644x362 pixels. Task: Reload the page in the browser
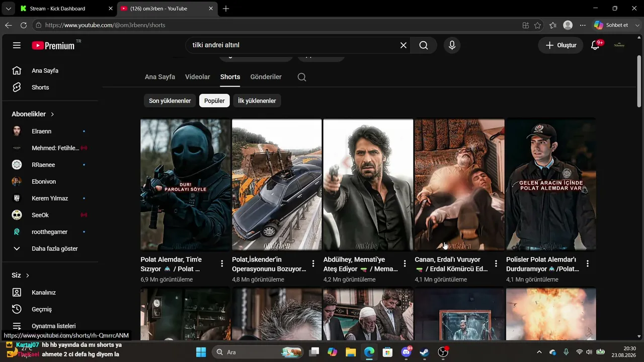click(24, 25)
